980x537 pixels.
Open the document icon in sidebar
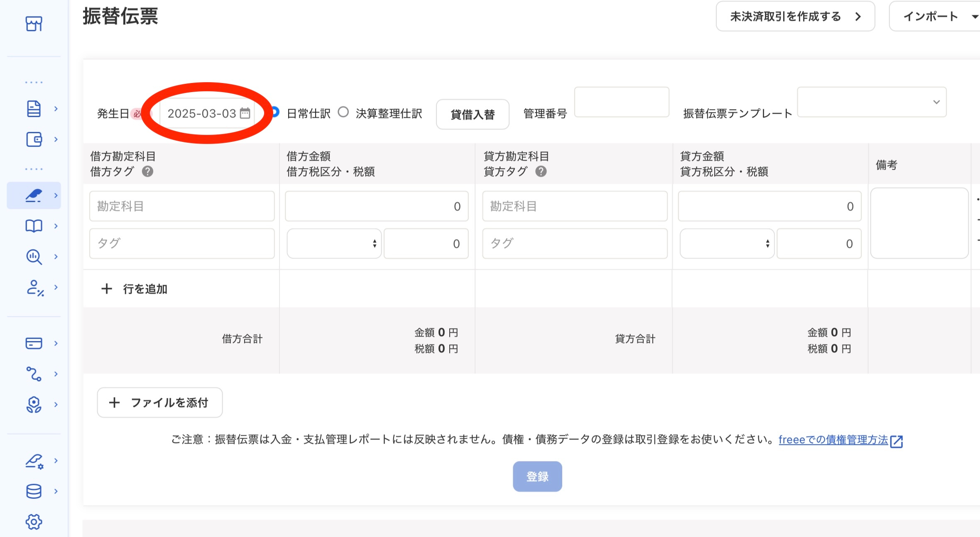coord(34,109)
